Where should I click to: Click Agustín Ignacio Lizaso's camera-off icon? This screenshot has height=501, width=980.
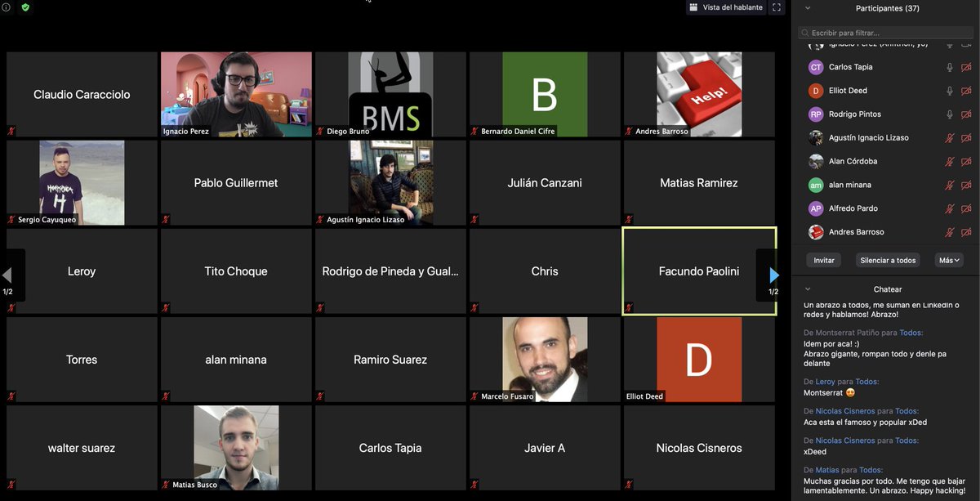966,138
